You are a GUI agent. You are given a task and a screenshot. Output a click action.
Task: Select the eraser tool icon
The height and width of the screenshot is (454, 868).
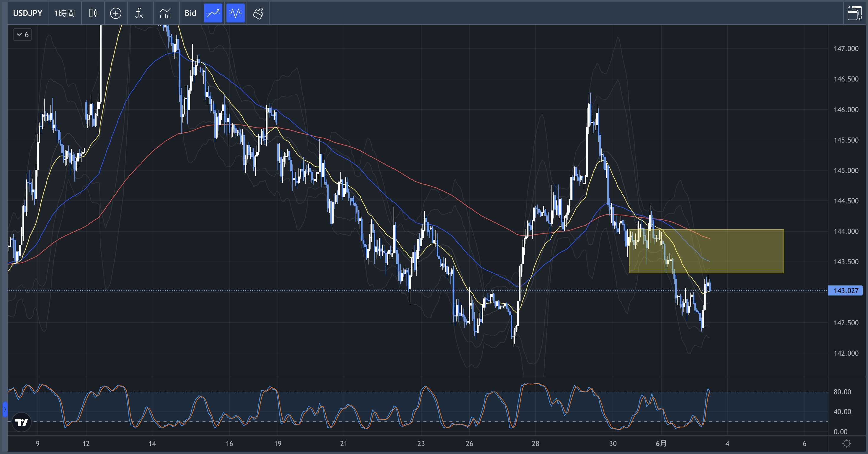258,13
